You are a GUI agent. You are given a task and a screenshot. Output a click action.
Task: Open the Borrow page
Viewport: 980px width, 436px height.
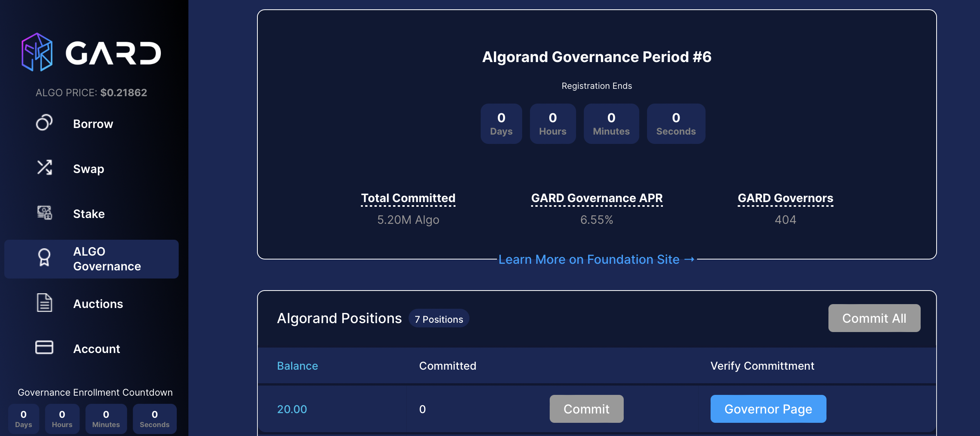[x=93, y=124]
